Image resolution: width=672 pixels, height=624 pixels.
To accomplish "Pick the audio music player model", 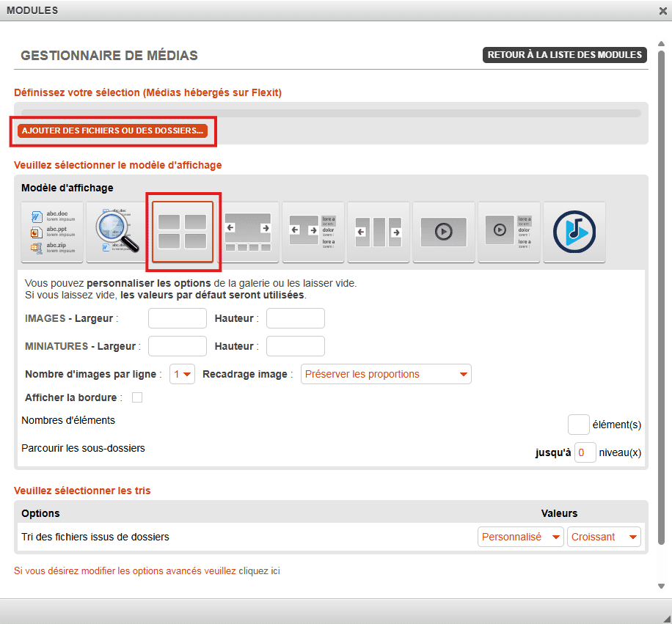I will click(574, 232).
